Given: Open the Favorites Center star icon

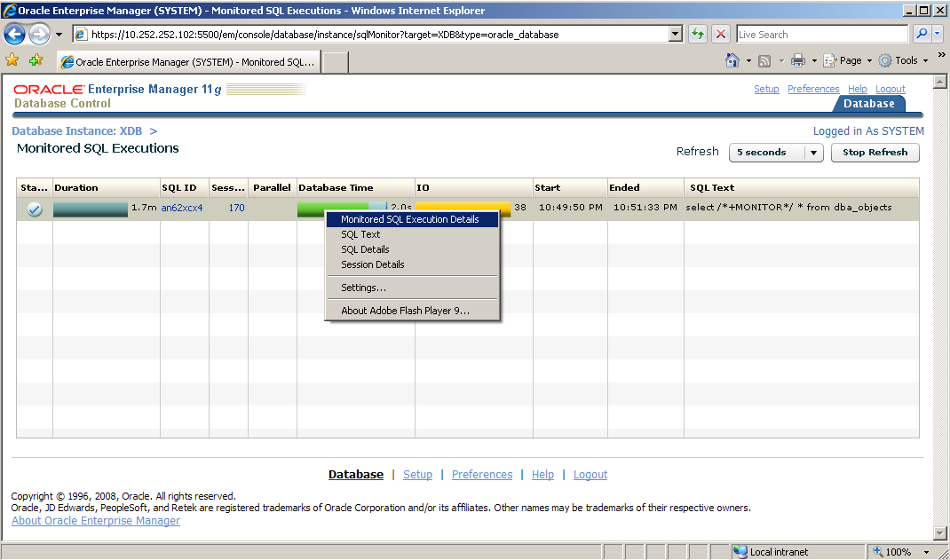Looking at the screenshot, I should (x=12, y=60).
